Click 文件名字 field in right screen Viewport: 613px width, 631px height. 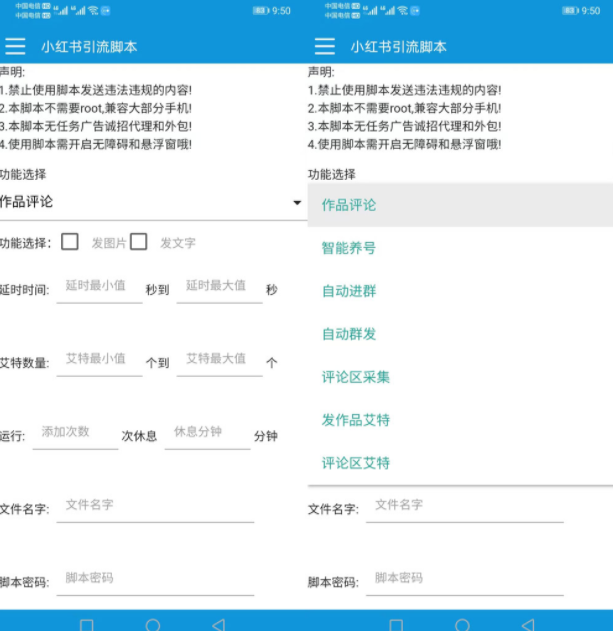465,506
